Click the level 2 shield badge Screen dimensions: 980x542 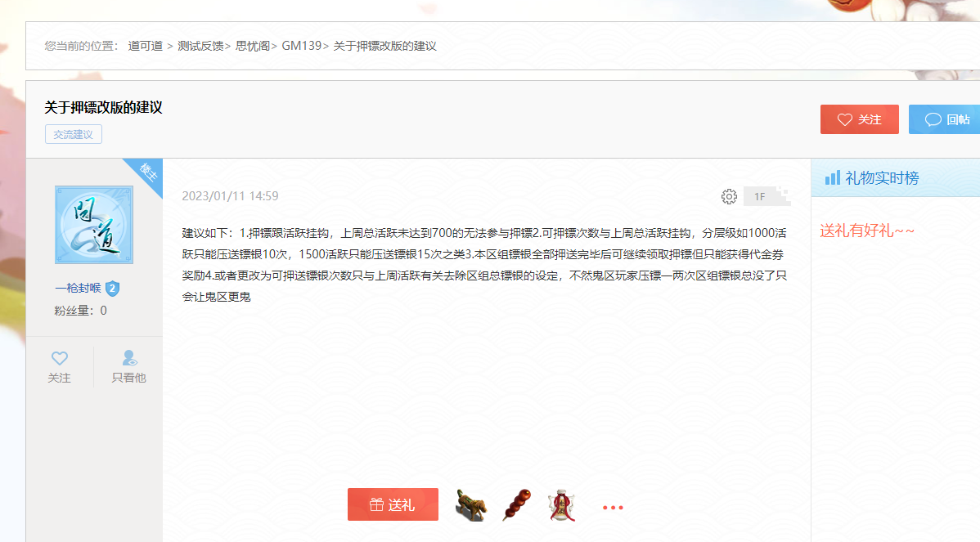point(113,288)
